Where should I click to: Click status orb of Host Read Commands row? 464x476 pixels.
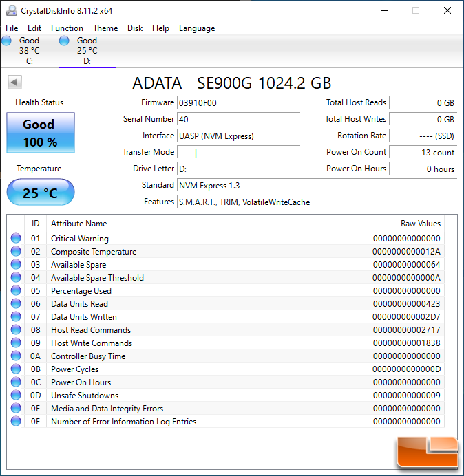click(x=16, y=329)
